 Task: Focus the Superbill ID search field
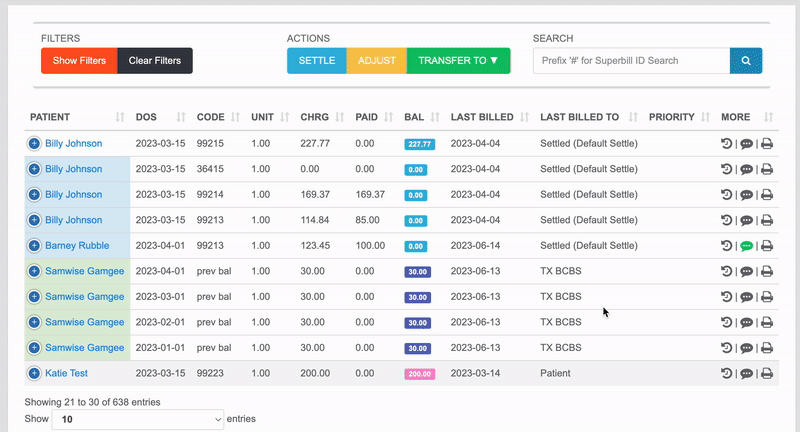coord(632,61)
